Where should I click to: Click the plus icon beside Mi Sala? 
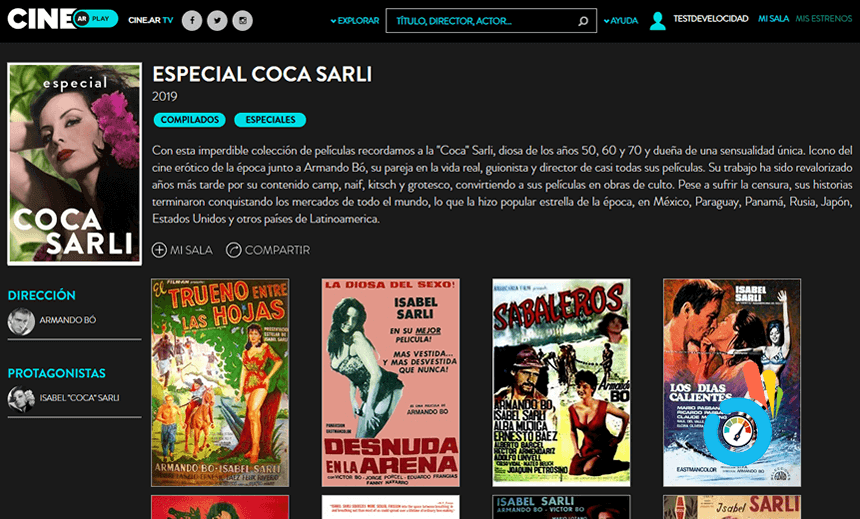[159, 250]
